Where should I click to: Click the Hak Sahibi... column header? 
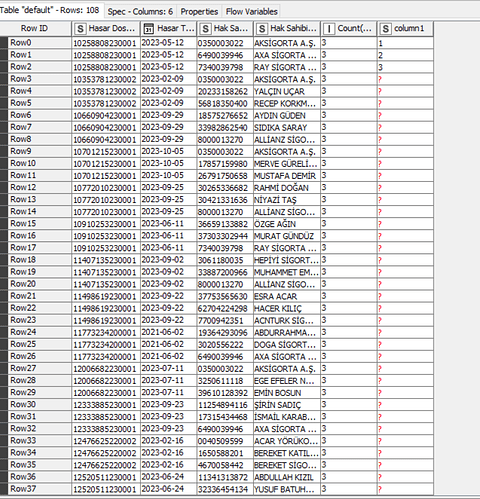coord(287,29)
